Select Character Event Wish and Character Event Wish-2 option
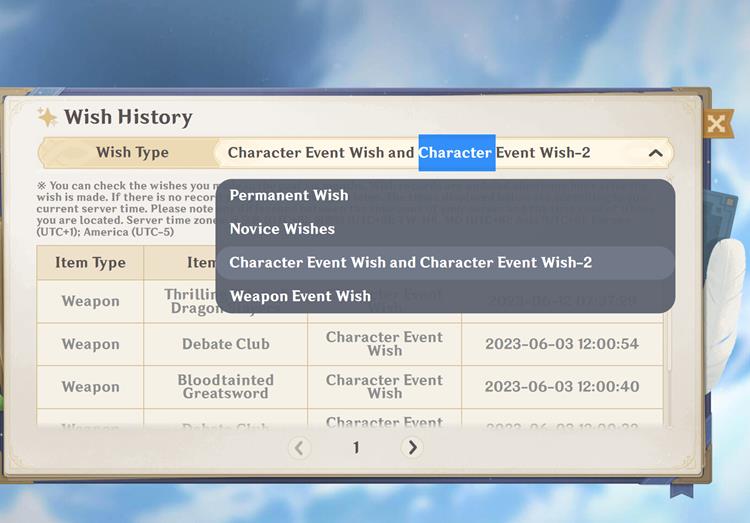Image resolution: width=750 pixels, height=523 pixels. [445, 262]
